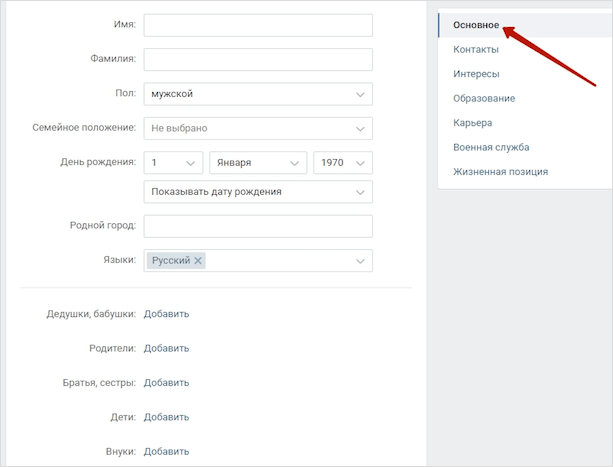Open the Языки dropdown arrow

(x=360, y=261)
